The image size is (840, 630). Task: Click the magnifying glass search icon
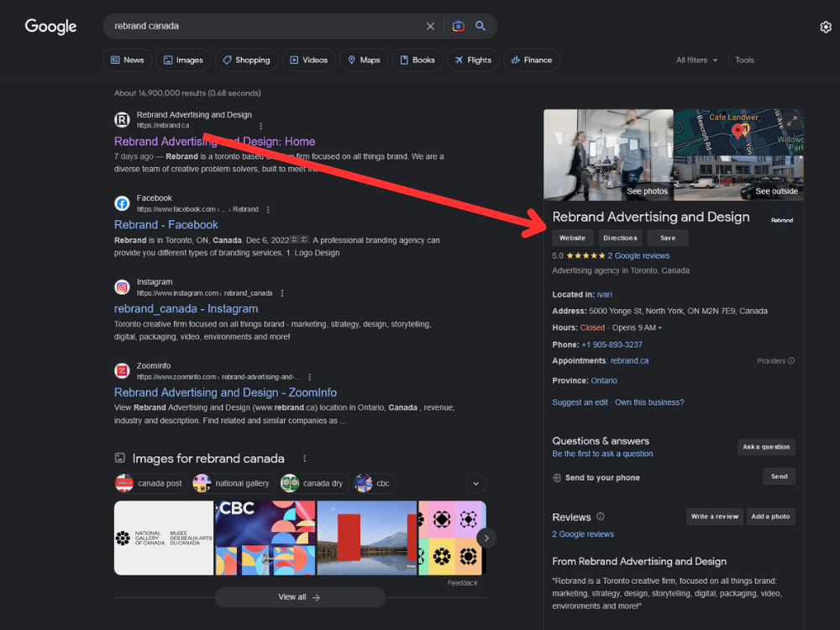480,26
